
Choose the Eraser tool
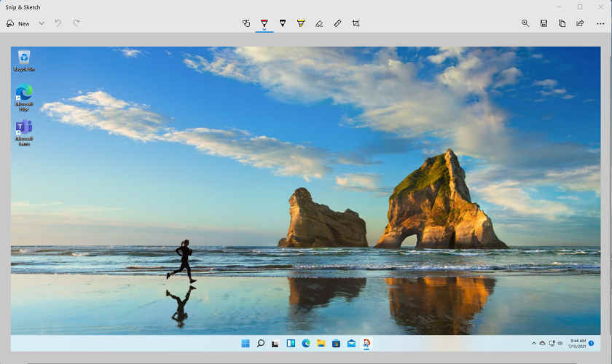319,23
